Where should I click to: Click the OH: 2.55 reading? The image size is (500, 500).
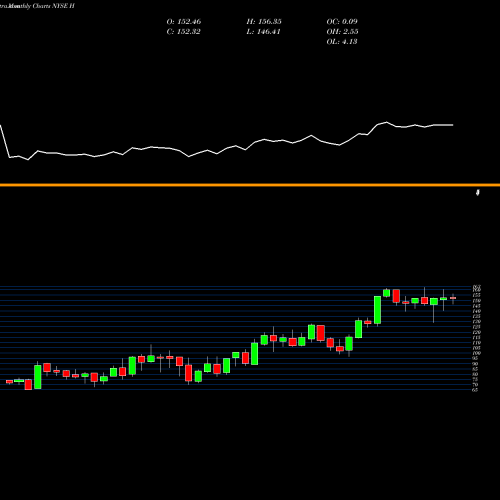point(342,32)
